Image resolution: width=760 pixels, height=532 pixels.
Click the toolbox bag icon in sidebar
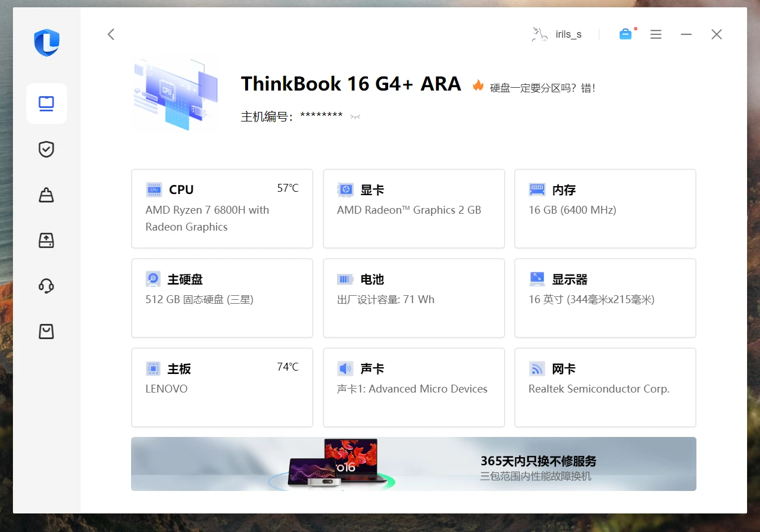click(x=46, y=195)
